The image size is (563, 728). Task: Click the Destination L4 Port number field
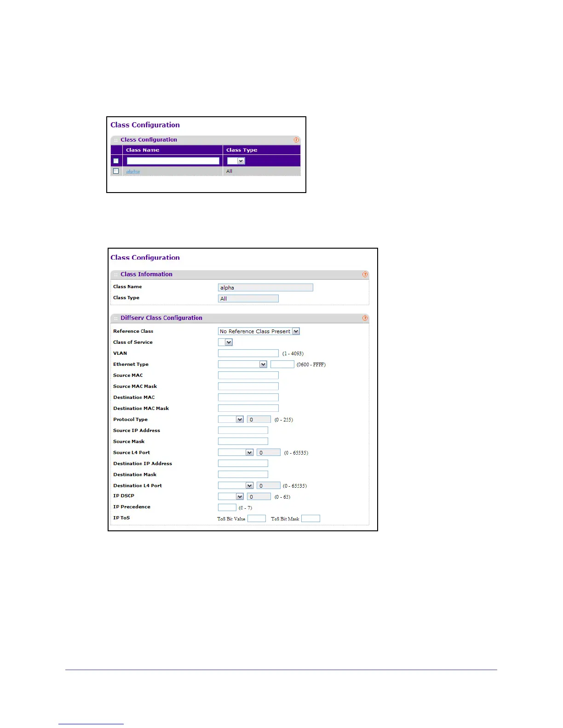click(269, 486)
